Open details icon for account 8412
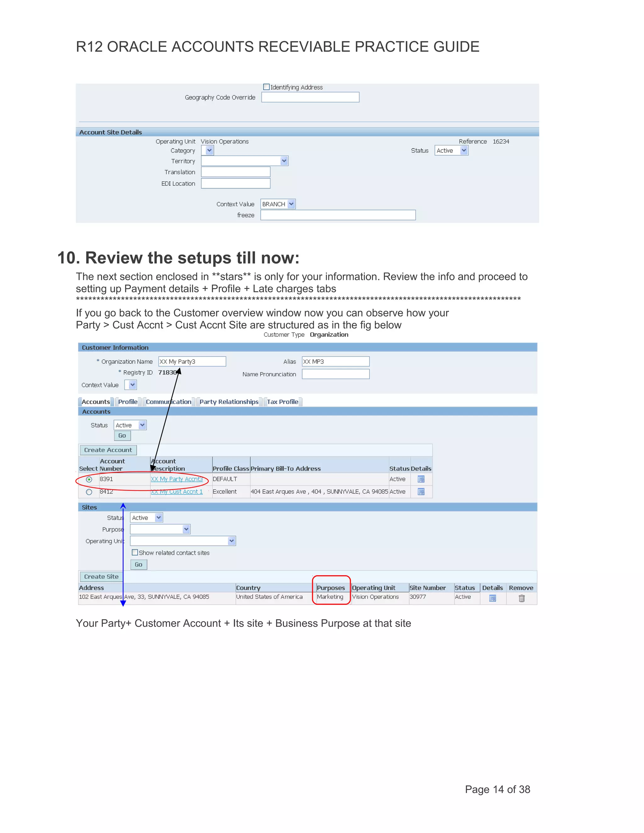This screenshot has height=833, width=644. (x=421, y=492)
